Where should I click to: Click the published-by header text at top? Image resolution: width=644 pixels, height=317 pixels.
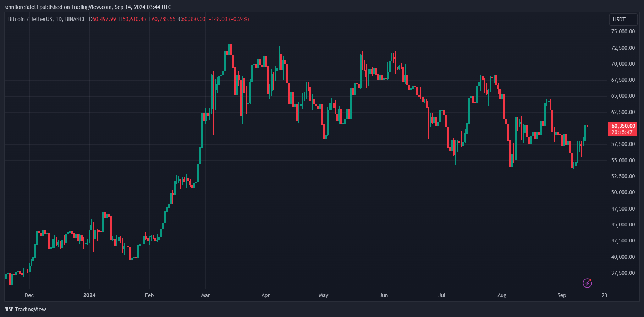(x=88, y=7)
